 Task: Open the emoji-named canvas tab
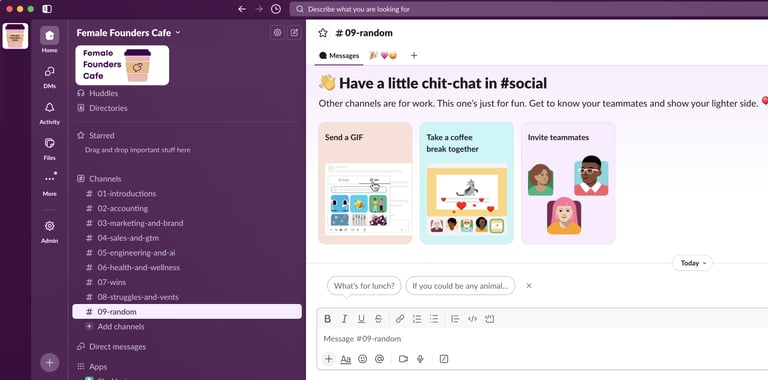(383, 55)
